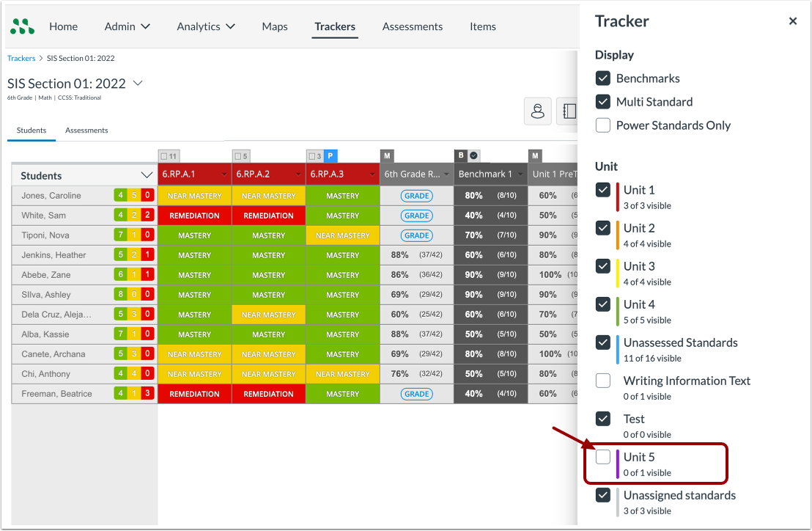Open the Admin navigation dropdown

126,26
